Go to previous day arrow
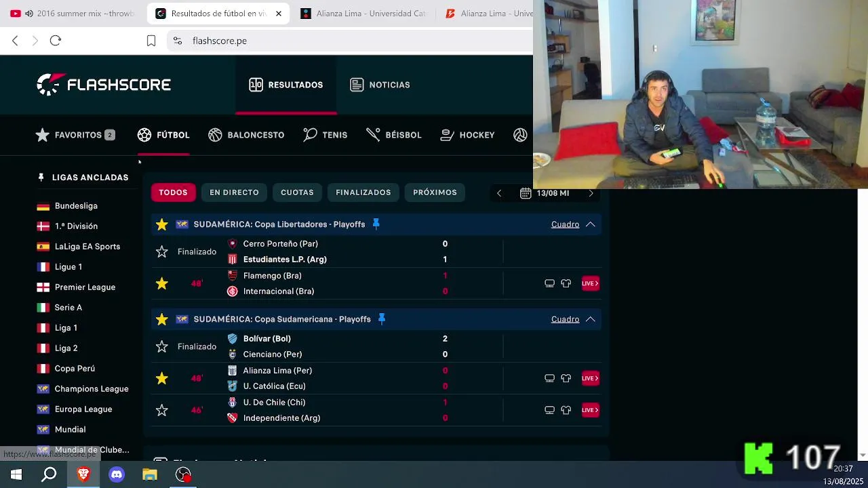This screenshot has width=868, height=488. pyautogui.click(x=499, y=193)
